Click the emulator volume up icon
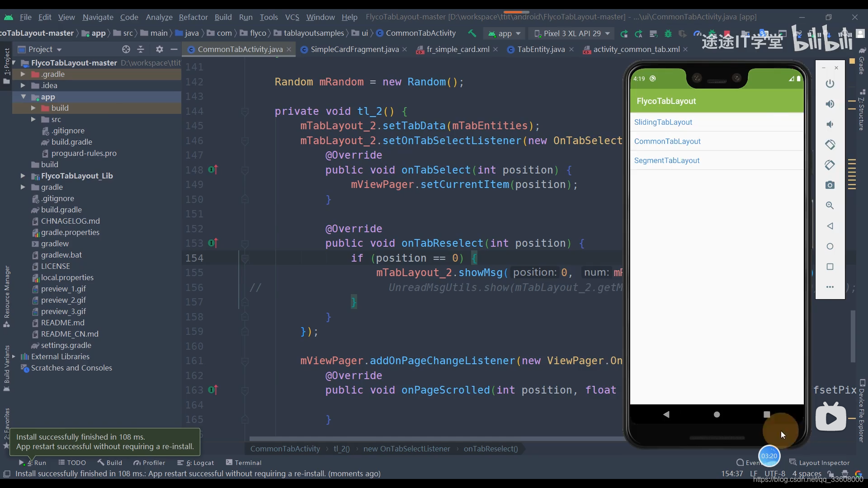This screenshot has width=868, height=488. pyautogui.click(x=830, y=104)
